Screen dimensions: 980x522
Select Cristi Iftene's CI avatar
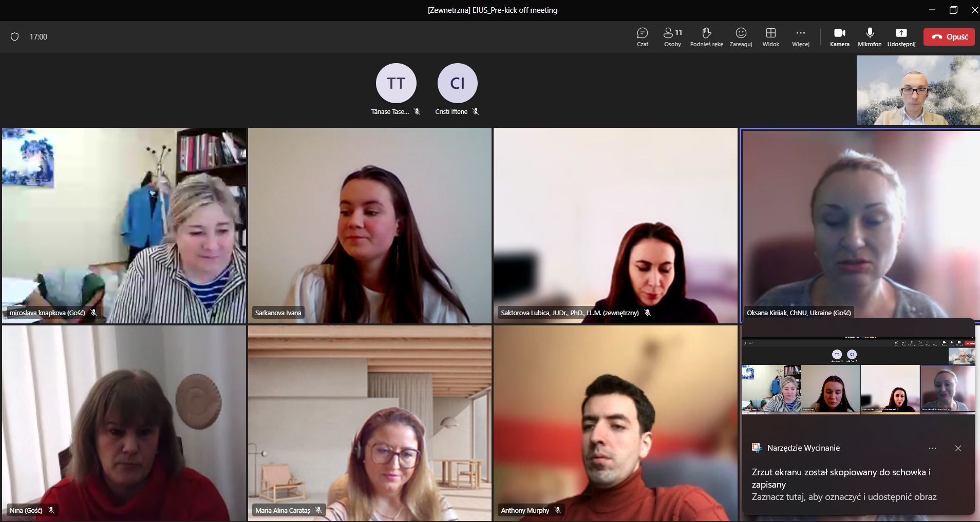point(457,83)
